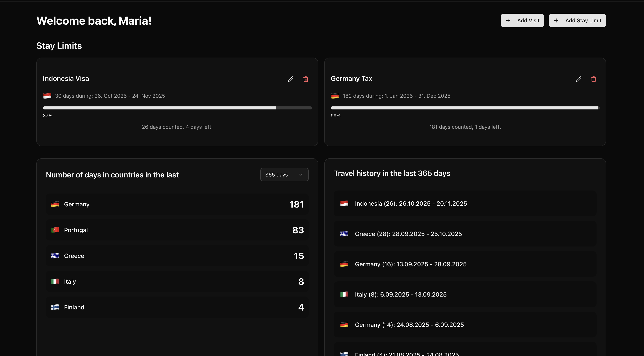The width and height of the screenshot is (644, 356).
Task: Click the Germany flag in the tax card
Action: click(335, 96)
